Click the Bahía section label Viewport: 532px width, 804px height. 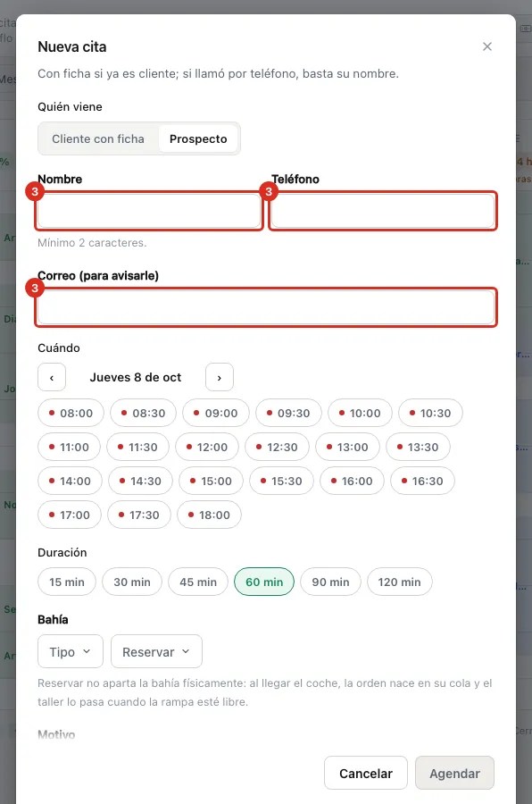[x=53, y=619]
